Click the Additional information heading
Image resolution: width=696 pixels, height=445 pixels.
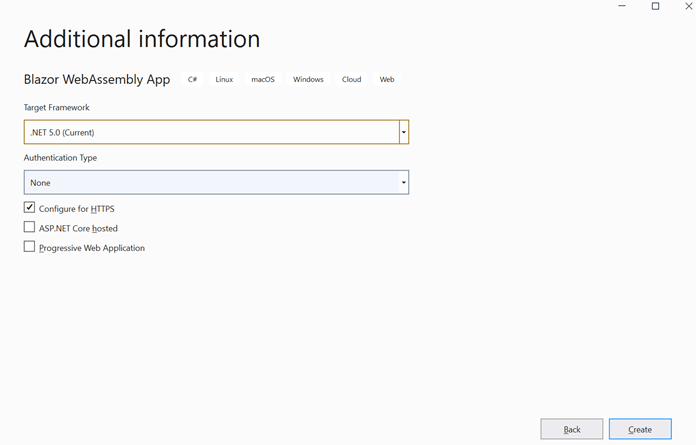[141, 39]
